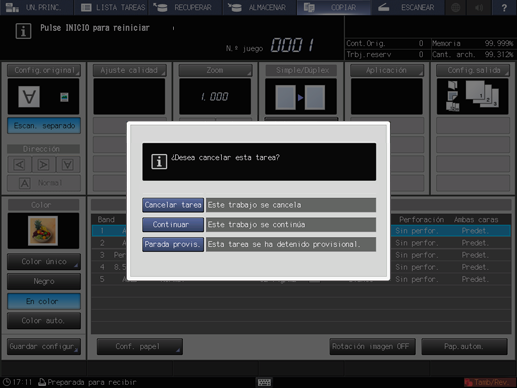Open the Color único options
This screenshot has height=388, width=517.
click(44, 262)
